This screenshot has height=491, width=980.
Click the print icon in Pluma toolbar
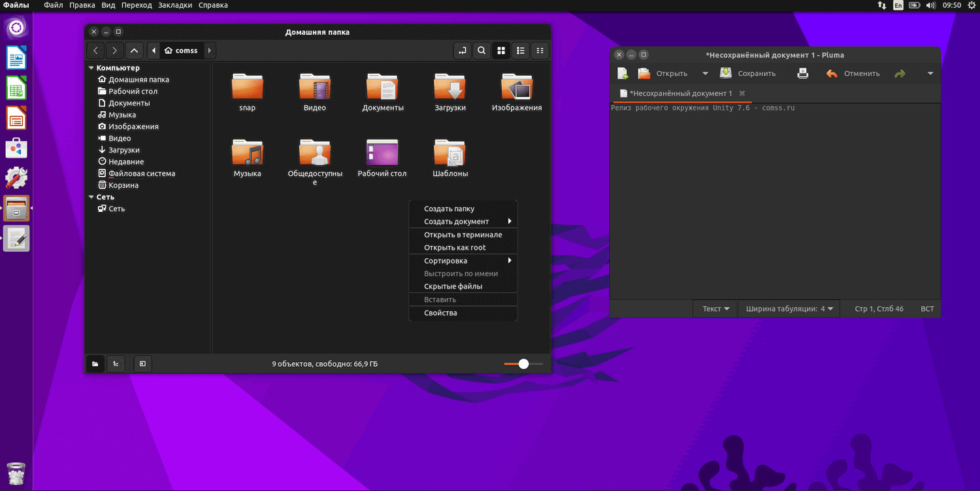[803, 73]
